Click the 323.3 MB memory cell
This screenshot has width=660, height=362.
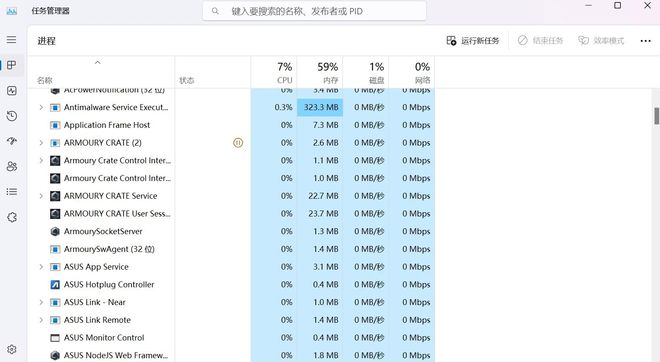coord(320,107)
